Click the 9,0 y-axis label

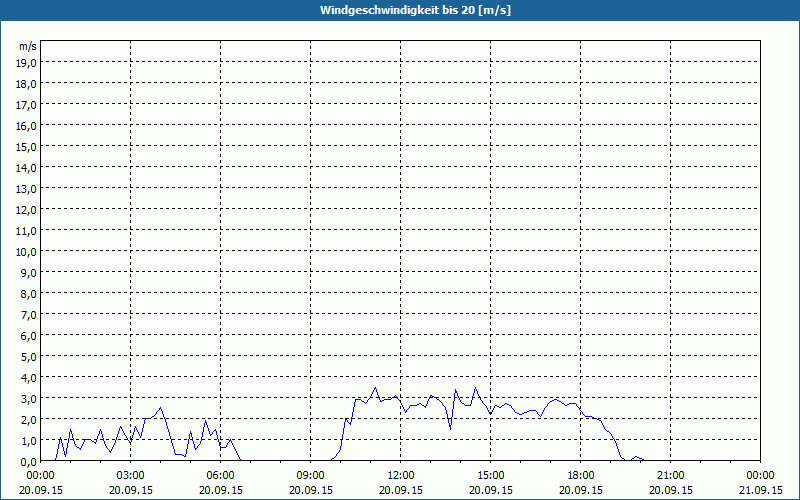(x=29, y=273)
